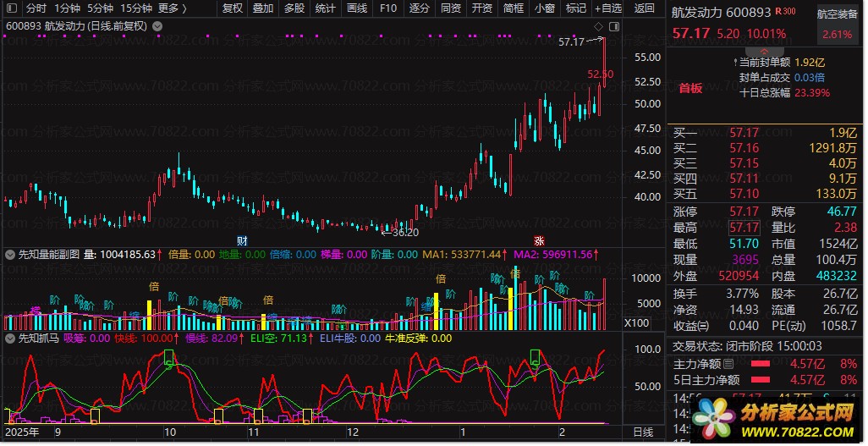868x446 pixels.
Task: Click the small icon beside 主力净额 label
Action: tap(728, 363)
